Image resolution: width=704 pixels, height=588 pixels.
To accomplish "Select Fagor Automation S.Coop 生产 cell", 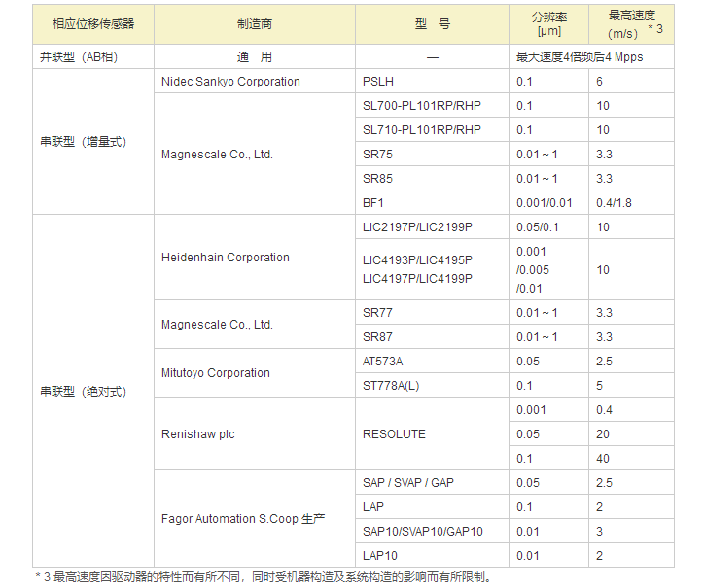I will (x=255, y=519).
